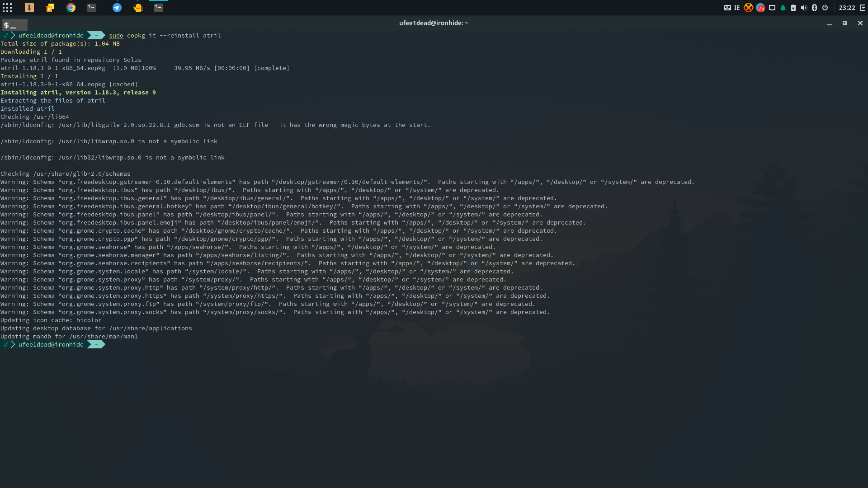Image resolution: width=868 pixels, height=488 pixels.
Task: Click the line 'Total size of package(s): 1.04 MB'
Action: pyautogui.click(x=60, y=44)
